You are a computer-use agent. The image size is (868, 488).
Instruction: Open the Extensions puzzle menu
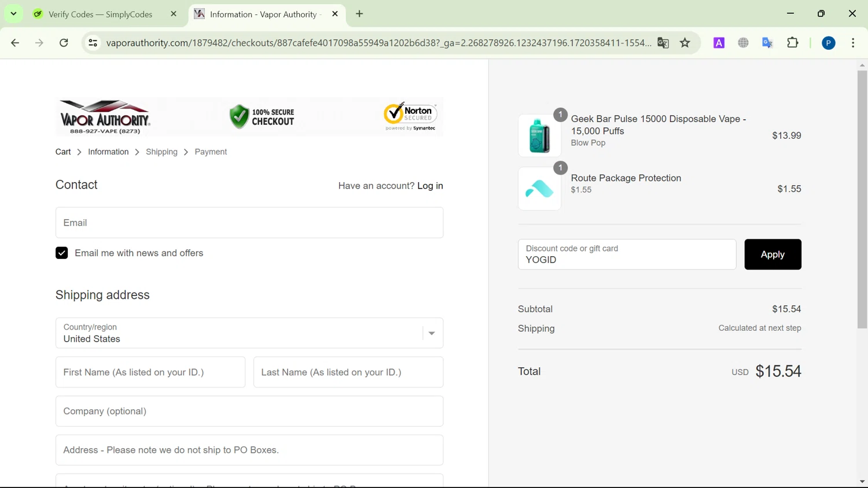point(793,43)
